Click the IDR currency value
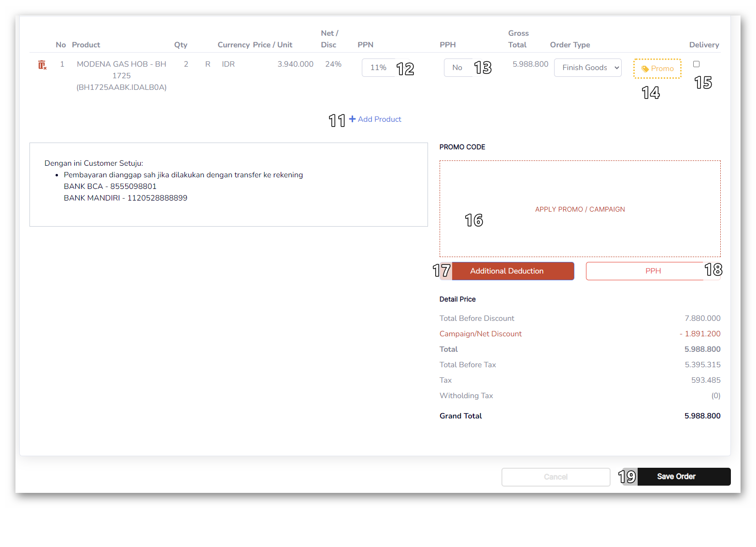Image resolution: width=756 pixels, height=547 pixels. [228, 64]
